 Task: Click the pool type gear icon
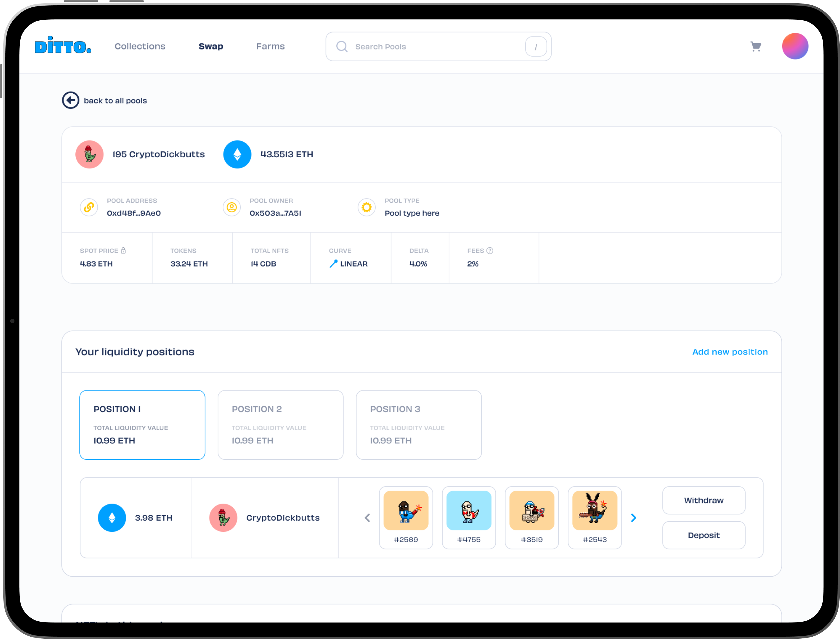click(366, 207)
